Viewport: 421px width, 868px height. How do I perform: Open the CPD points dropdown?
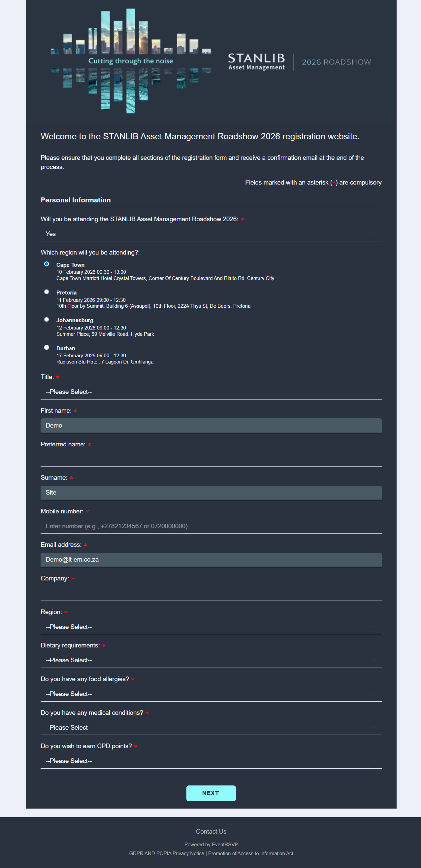pos(211,761)
